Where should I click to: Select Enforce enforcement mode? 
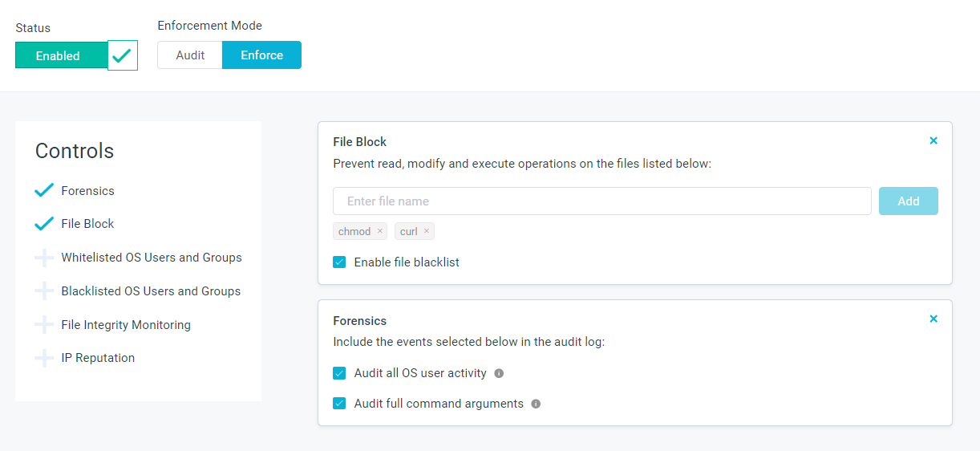point(261,55)
